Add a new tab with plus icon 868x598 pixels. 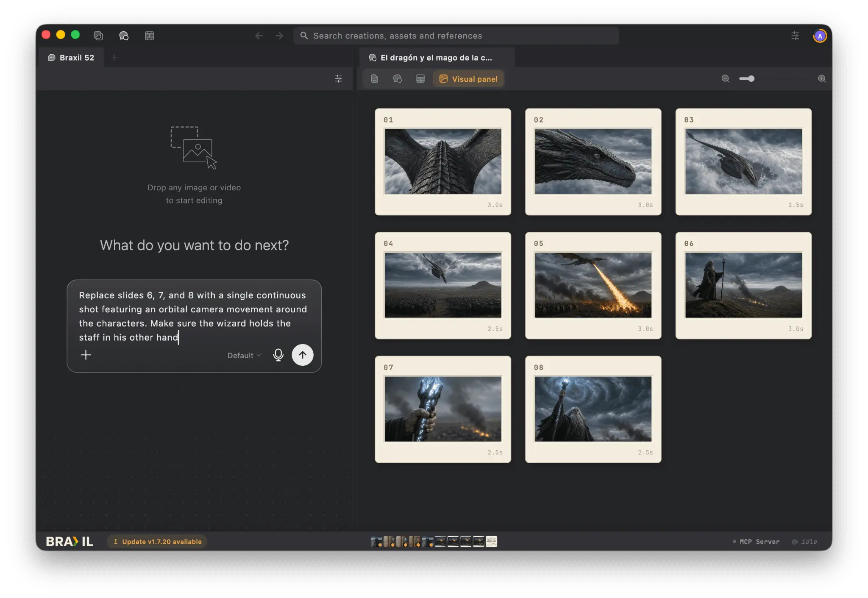(x=114, y=58)
